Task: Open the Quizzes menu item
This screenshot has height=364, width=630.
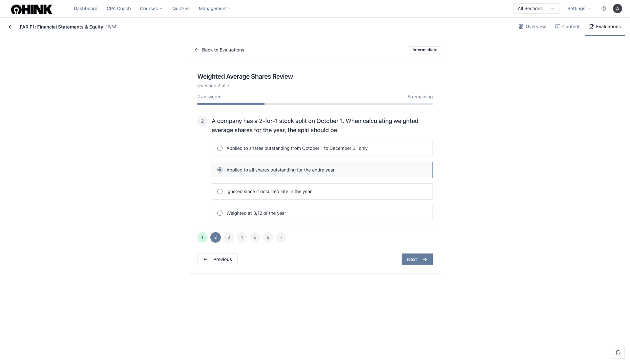Action: click(181, 9)
